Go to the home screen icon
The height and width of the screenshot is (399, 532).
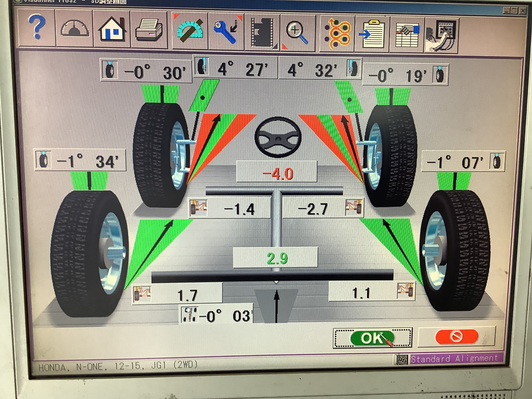point(112,29)
